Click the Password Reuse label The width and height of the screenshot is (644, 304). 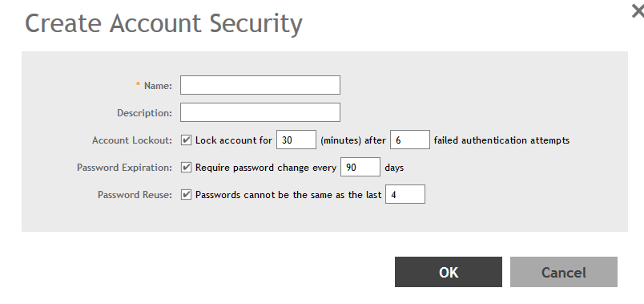point(135,195)
